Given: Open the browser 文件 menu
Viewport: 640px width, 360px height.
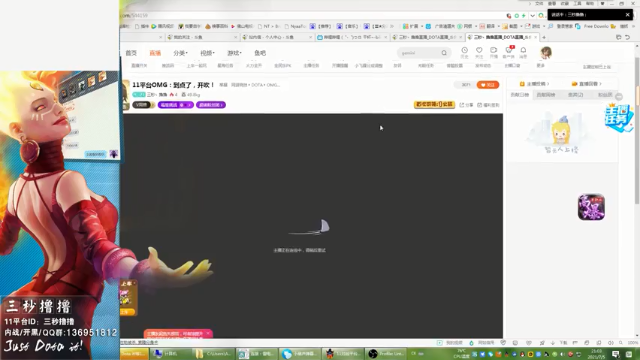Looking at the screenshot, I should click(x=539, y=3).
